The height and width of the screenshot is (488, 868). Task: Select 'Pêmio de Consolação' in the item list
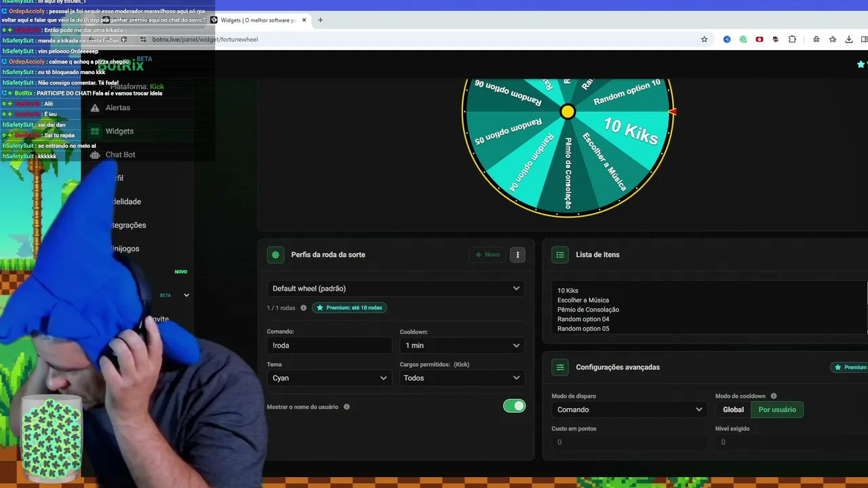(588, 310)
